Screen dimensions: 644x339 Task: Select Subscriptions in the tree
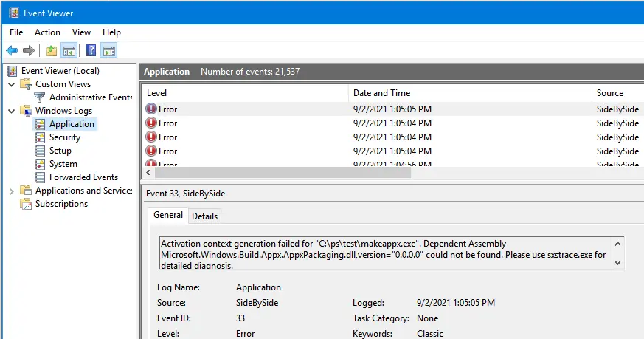pos(62,204)
